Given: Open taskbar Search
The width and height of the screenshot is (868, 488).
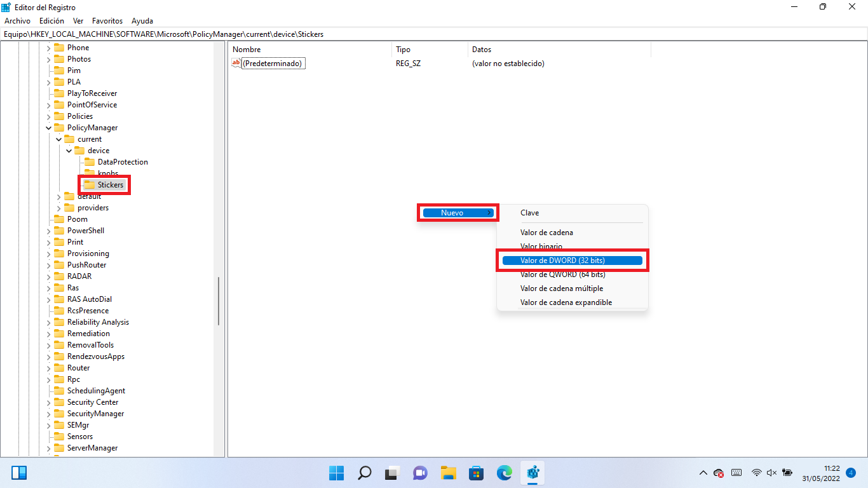Looking at the screenshot, I should coord(364,473).
